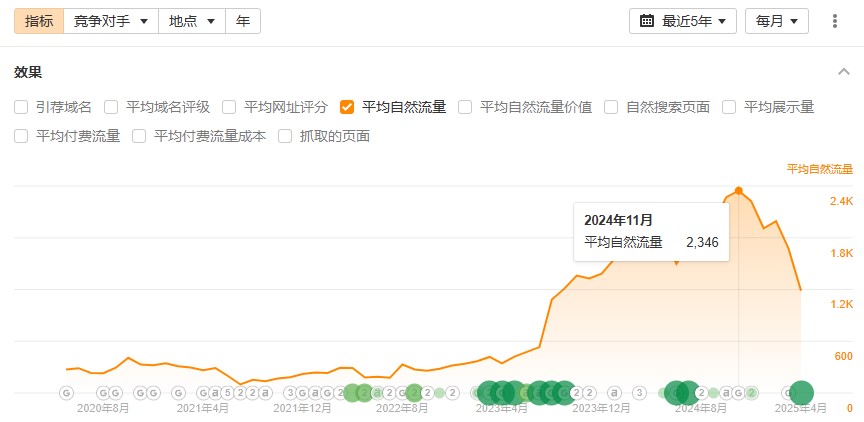Click the G marker beside the 2025年4月 bubble

tap(788, 393)
